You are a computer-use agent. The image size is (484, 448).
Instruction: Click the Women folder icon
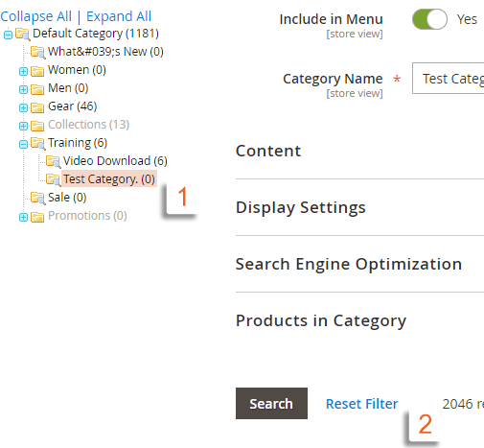37,71
